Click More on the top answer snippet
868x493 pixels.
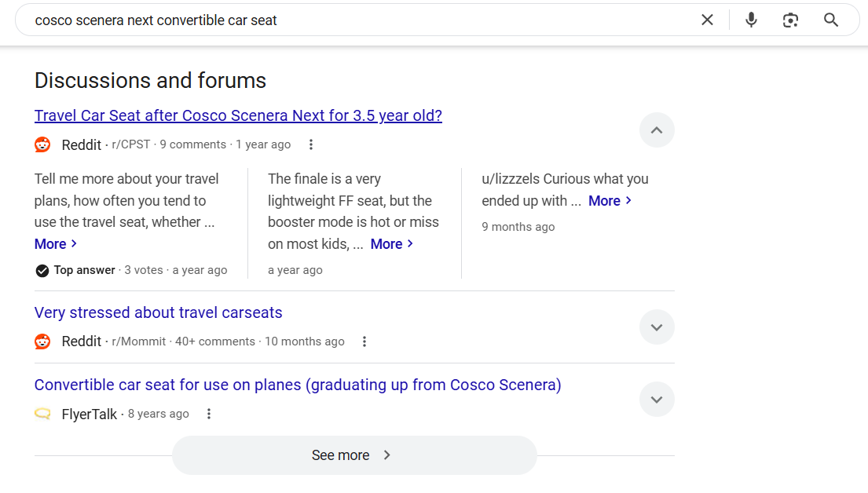tap(56, 244)
